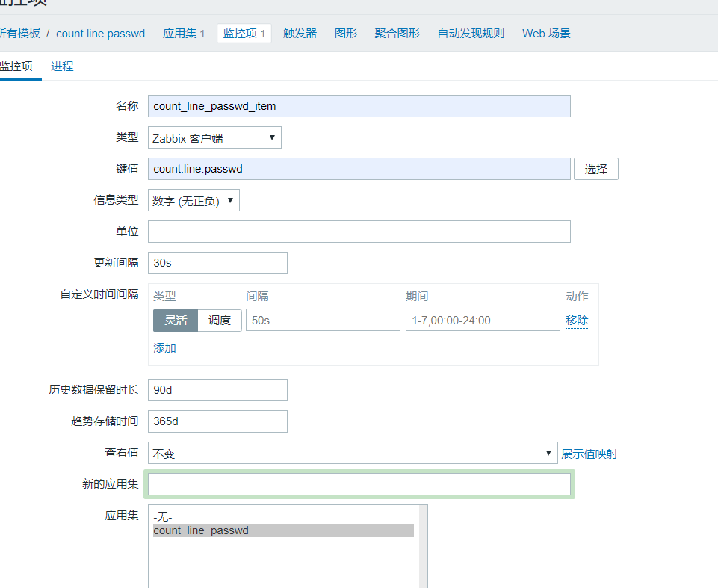Click the 移除 link
This screenshot has height=588, width=718.
[577, 320]
